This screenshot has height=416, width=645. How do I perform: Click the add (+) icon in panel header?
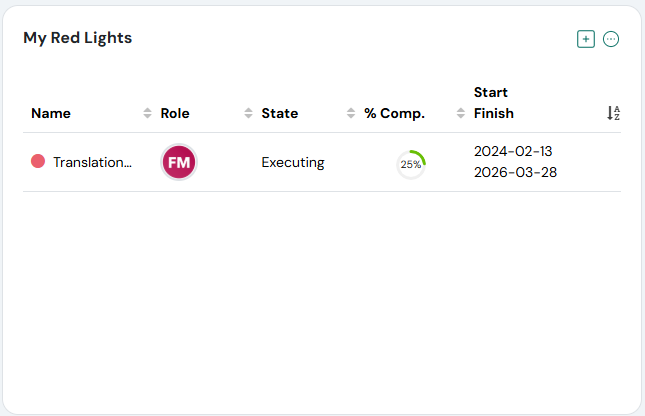click(586, 39)
